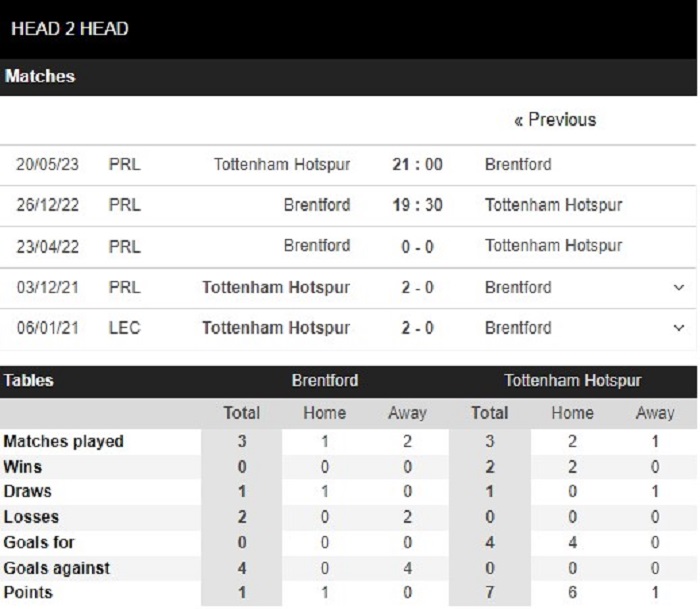Select Tottenham Hotspur in the 20/05/23 match
This screenshot has height=609, width=700.
point(281,164)
